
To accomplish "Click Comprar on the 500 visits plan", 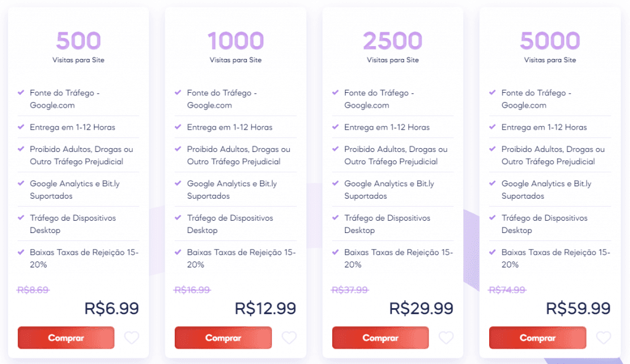I will tap(66, 338).
